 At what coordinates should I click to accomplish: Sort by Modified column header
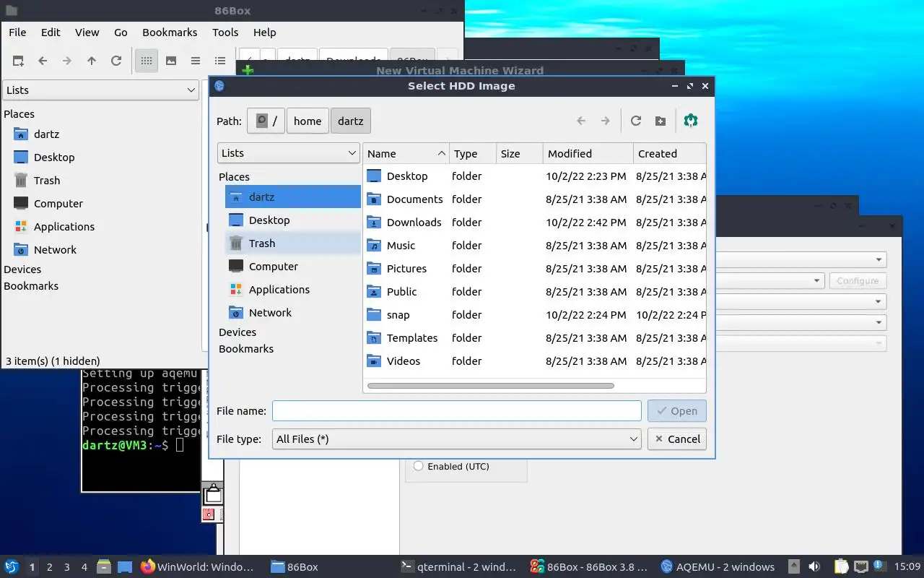click(588, 153)
